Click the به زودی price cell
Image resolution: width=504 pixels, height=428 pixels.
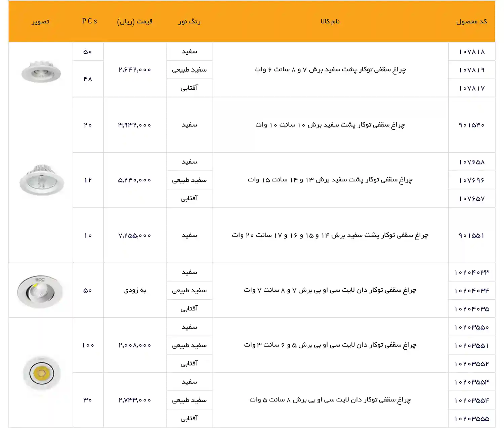(134, 290)
